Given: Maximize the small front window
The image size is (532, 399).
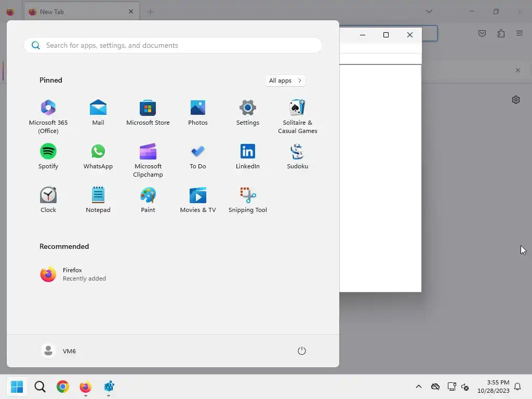Looking at the screenshot, I should coord(386,35).
